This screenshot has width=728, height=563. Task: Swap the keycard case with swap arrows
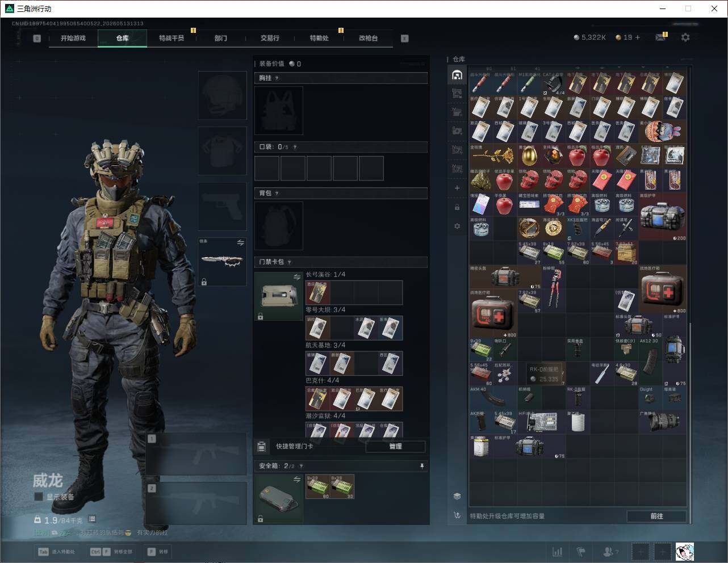[x=296, y=277]
